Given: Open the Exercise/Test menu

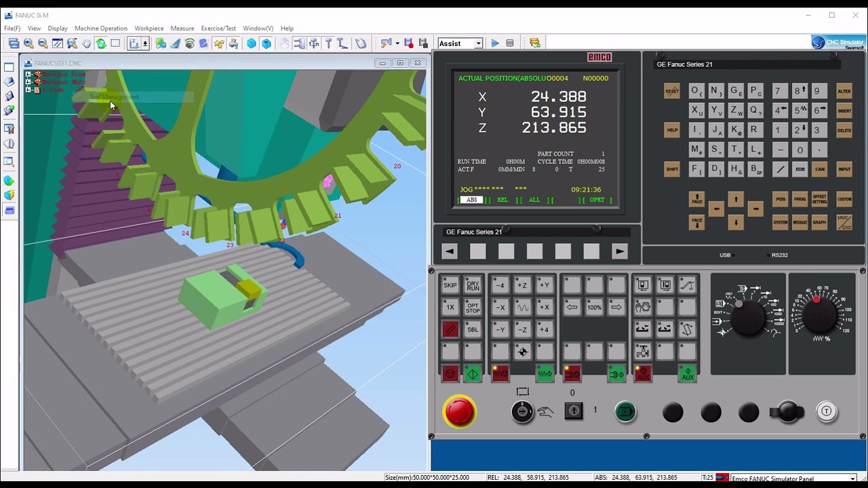Looking at the screenshot, I should click(218, 28).
